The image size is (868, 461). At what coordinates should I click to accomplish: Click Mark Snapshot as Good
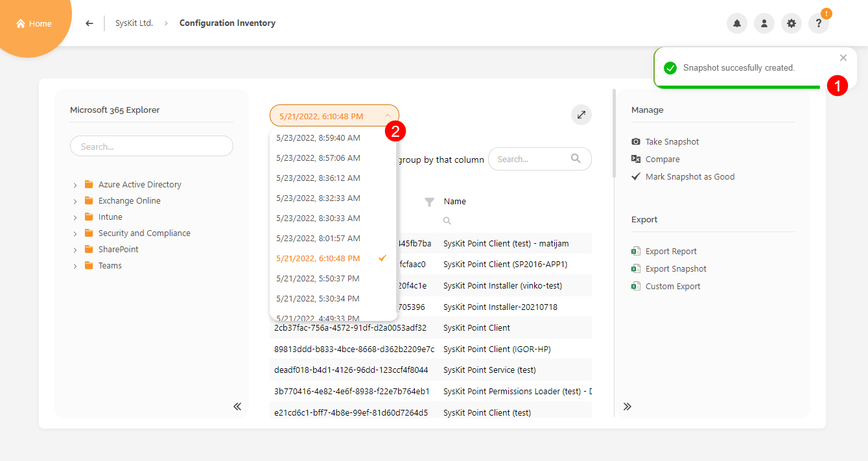pos(690,176)
